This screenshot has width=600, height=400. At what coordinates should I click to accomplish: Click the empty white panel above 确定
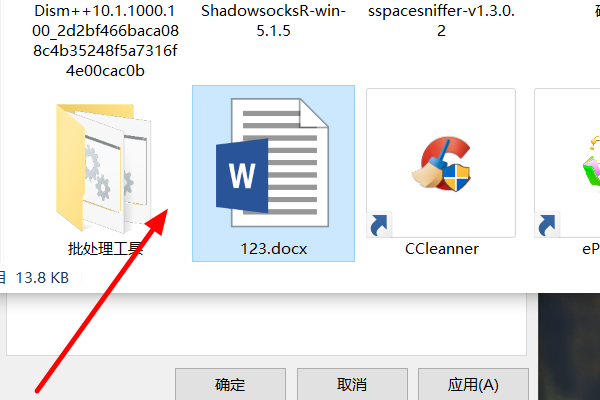click(x=266, y=325)
